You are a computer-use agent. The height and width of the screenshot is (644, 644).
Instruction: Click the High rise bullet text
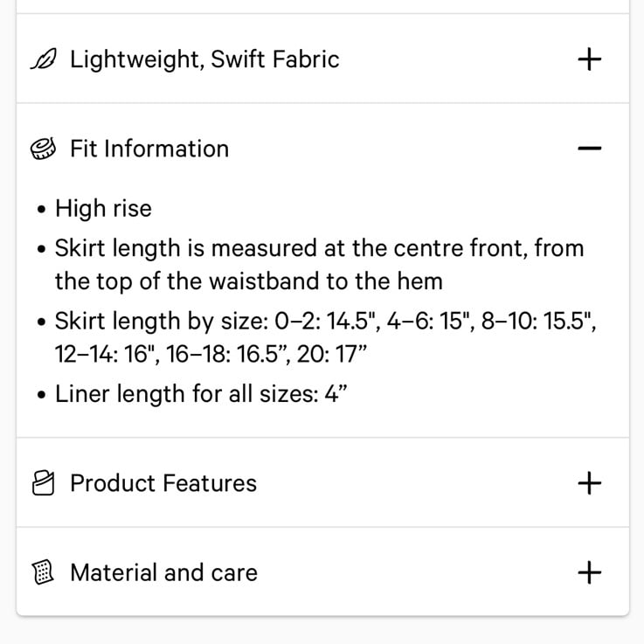tap(103, 208)
